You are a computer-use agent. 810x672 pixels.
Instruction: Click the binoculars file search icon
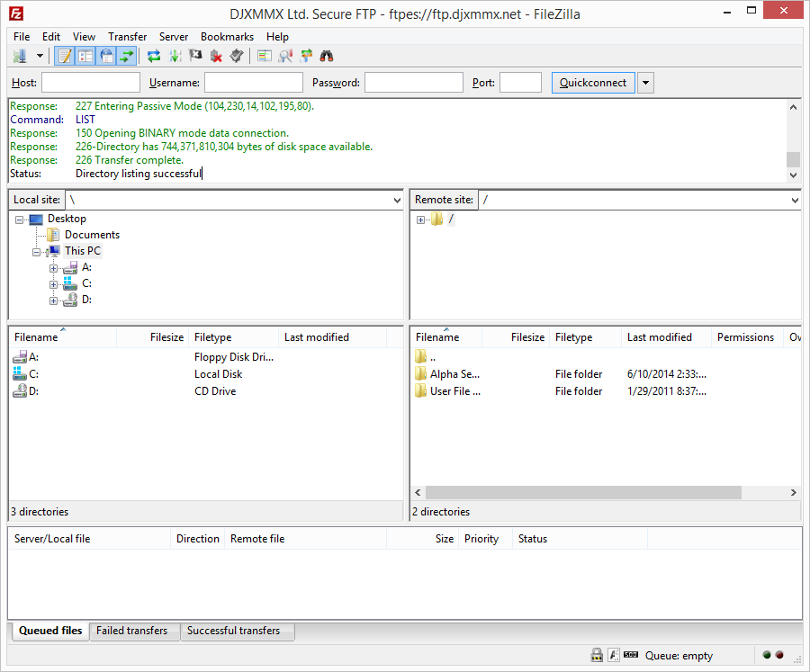[327, 56]
